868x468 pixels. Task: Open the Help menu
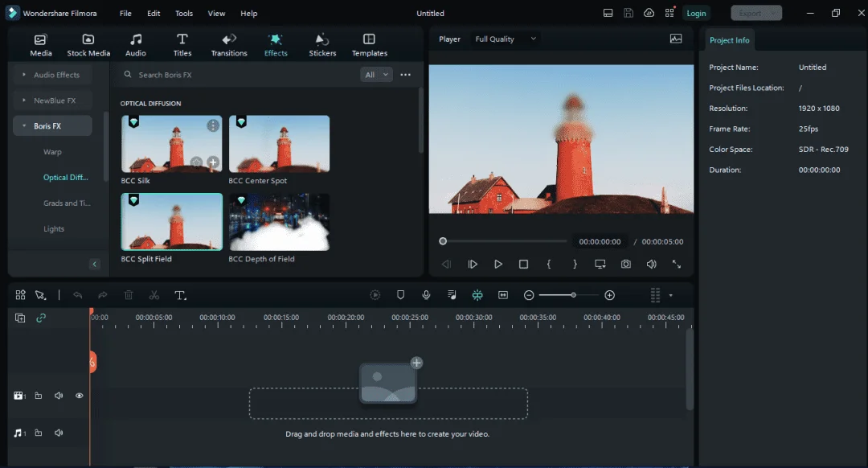(x=248, y=14)
